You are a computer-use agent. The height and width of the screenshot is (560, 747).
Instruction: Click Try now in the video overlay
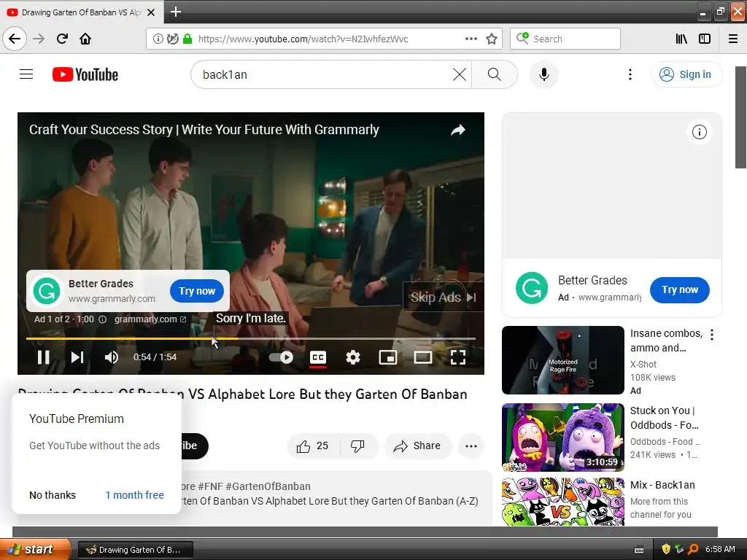pyautogui.click(x=197, y=291)
